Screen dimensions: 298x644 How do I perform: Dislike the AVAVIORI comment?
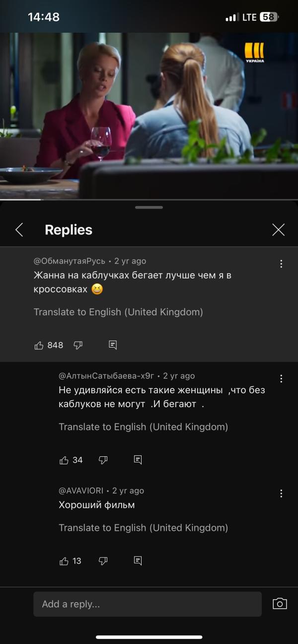(103, 561)
